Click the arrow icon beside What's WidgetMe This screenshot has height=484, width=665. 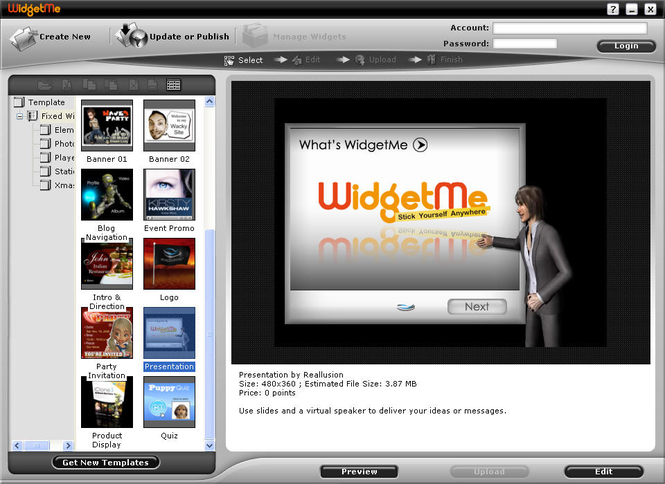point(420,145)
